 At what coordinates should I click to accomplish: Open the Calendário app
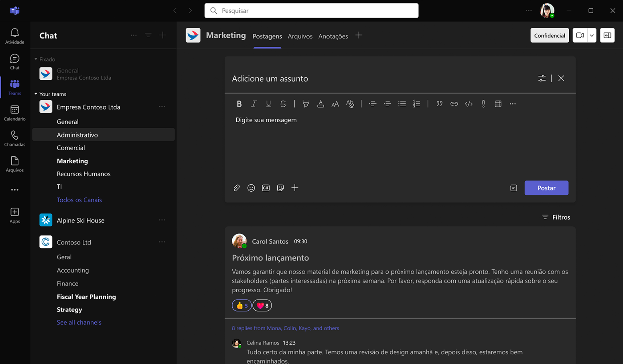click(x=15, y=113)
